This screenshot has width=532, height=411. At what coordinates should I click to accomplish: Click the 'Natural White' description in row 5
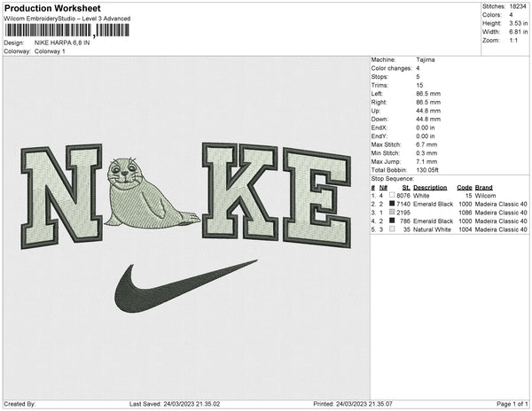[432, 229]
